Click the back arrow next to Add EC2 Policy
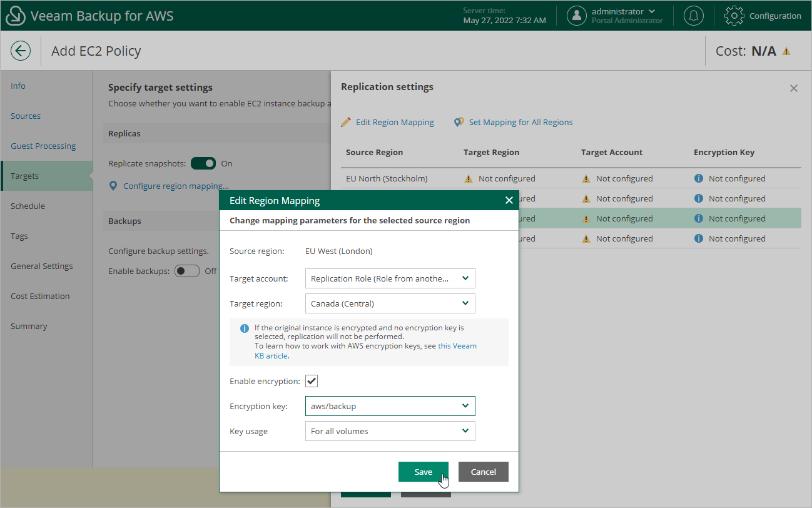 21,51
